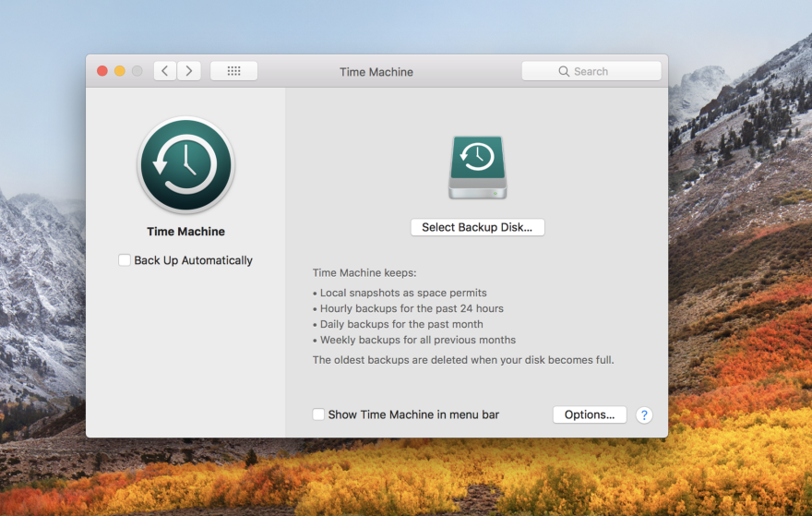Minimize window with the yellow button

coord(120,71)
